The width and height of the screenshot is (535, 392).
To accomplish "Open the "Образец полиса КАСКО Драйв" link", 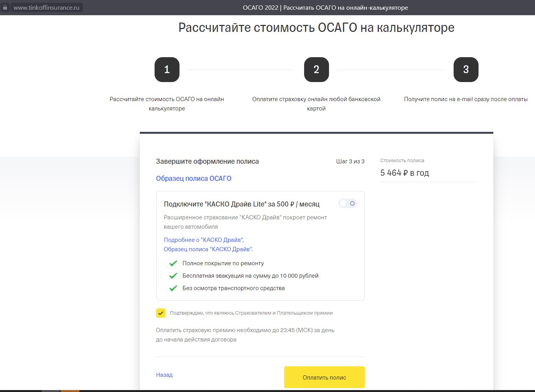I will pos(208,249).
